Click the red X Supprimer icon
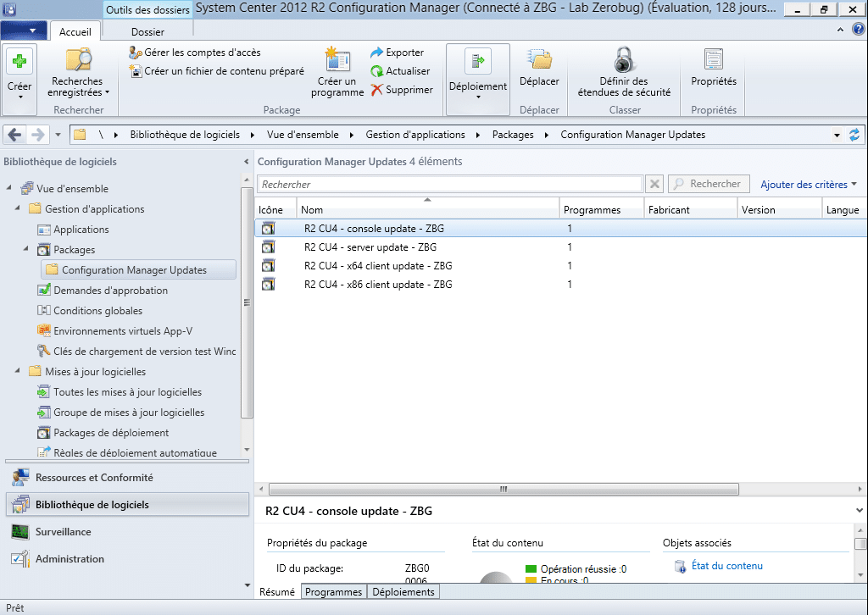868x615 pixels. click(x=377, y=90)
